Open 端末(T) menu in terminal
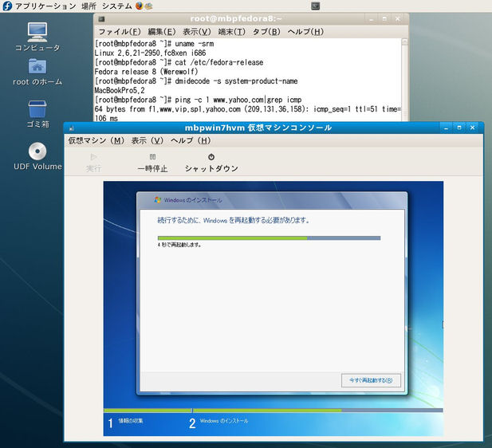The width and height of the screenshot is (492, 448). coord(232,32)
